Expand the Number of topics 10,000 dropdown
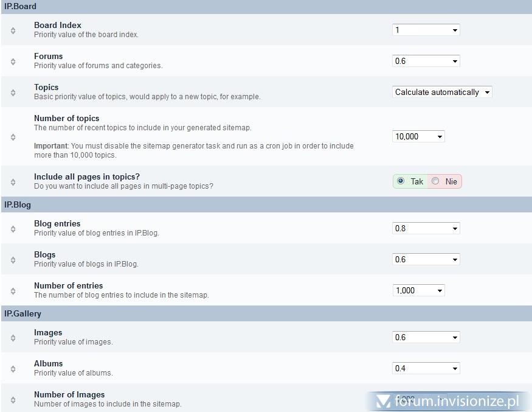 [x=418, y=136]
